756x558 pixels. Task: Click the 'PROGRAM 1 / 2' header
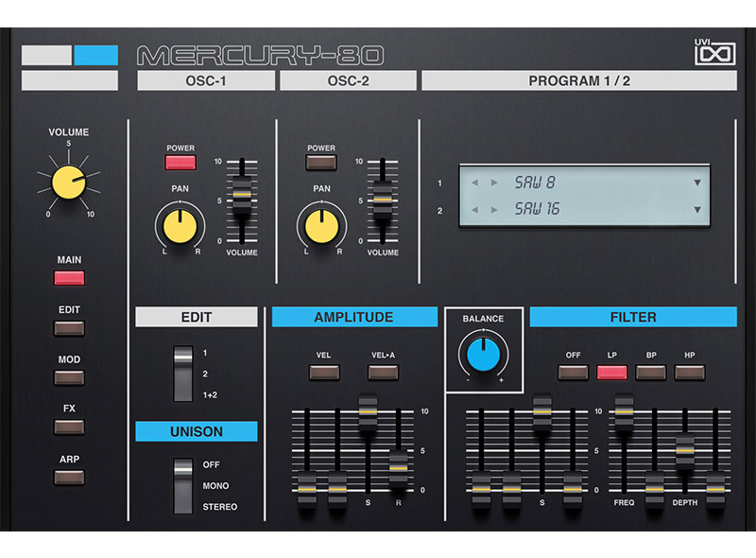[x=579, y=80]
